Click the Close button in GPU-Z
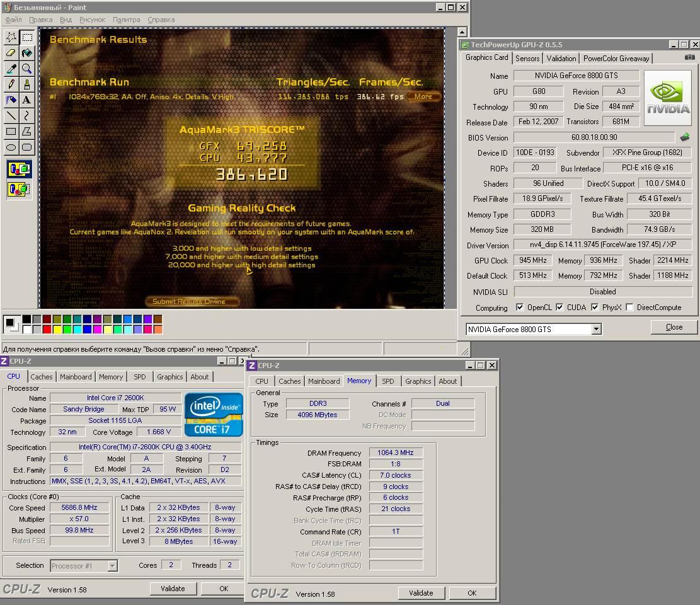 [x=674, y=327]
